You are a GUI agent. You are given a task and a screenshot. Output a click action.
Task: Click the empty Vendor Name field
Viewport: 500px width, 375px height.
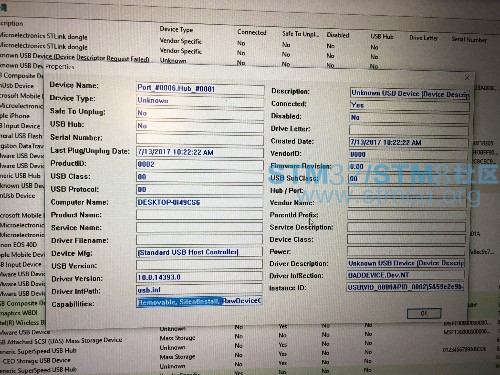(407, 203)
